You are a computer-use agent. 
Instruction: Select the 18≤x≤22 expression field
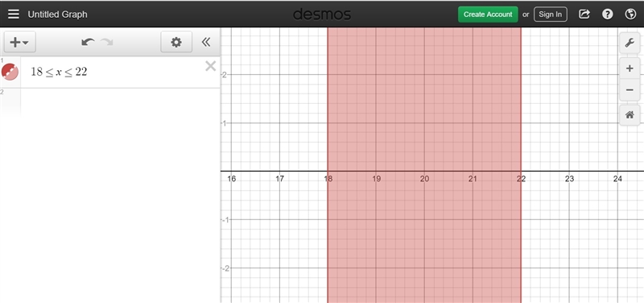[x=111, y=72]
